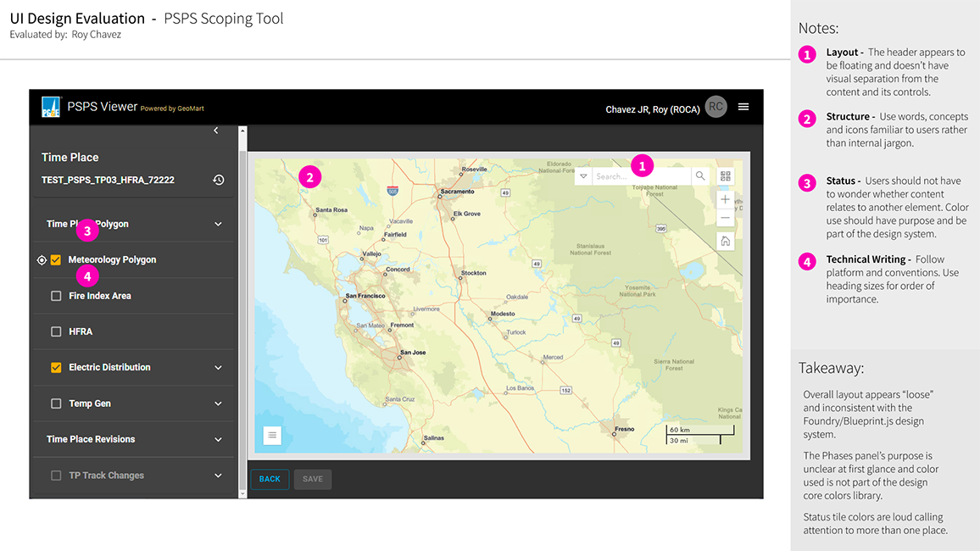
Task: Click the SAVE button
Action: point(312,479)
